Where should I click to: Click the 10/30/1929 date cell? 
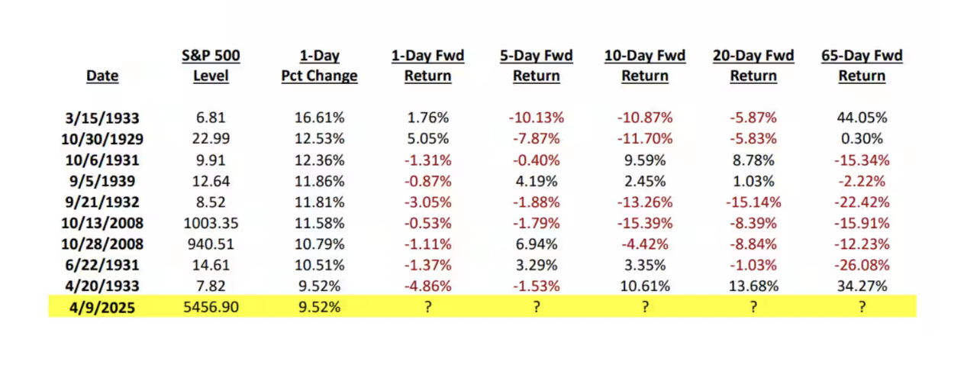tap(103, 139)
